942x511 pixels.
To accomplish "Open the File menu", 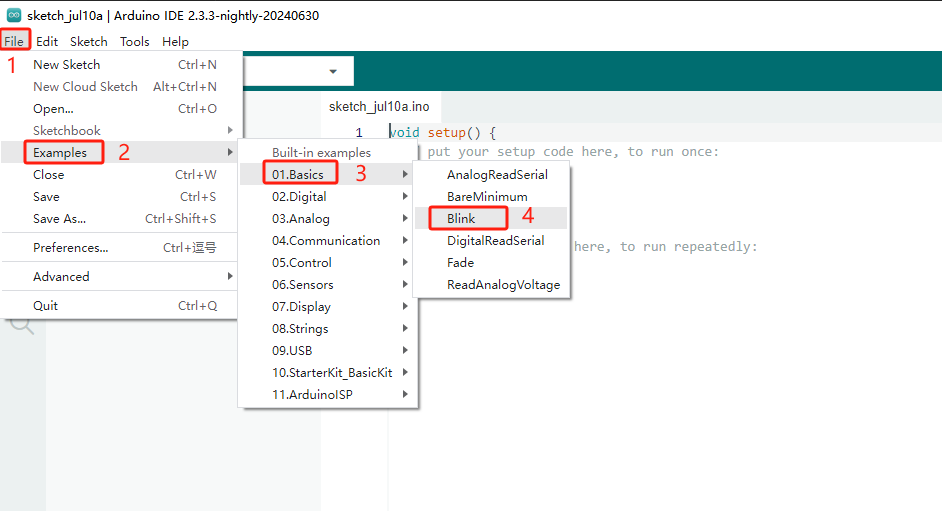I will pyautogui.click(x=14, y=41).
